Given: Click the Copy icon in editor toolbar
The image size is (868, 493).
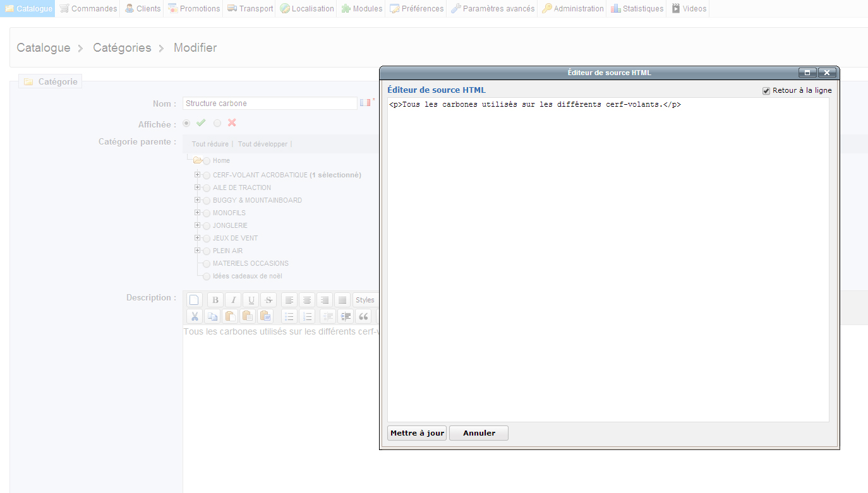Looking at the screenshot, I should pyautogui.click(x=212, y=316).
